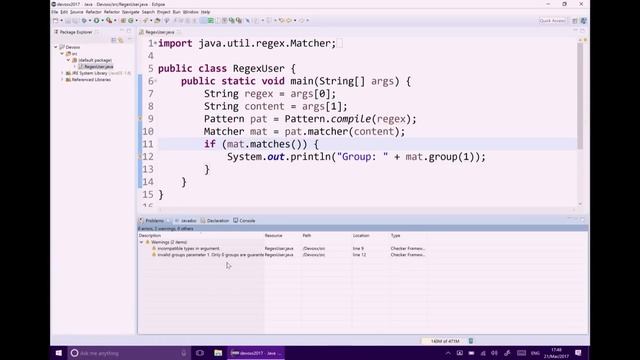Open the Windows Start menu
This screenshot has height=360, width=640.
coord(59,353)
